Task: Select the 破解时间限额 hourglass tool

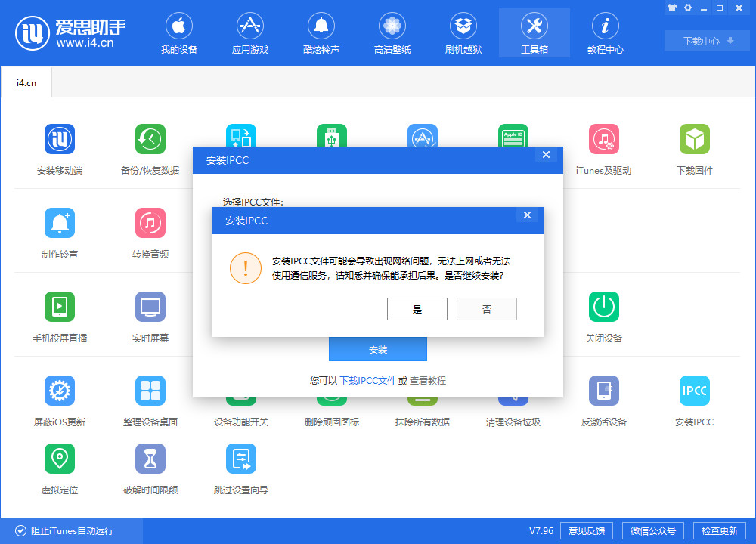Action: [x=150, y=459]
